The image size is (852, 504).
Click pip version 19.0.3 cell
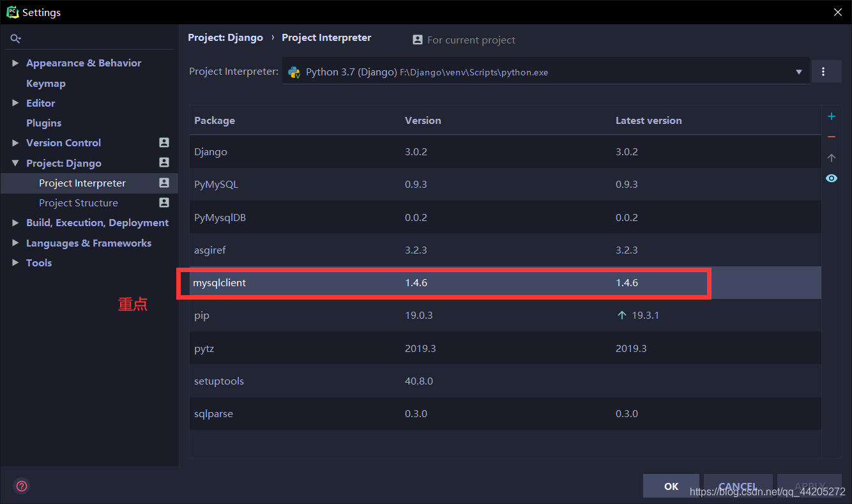pyautogui.click(x=419, y=316)
